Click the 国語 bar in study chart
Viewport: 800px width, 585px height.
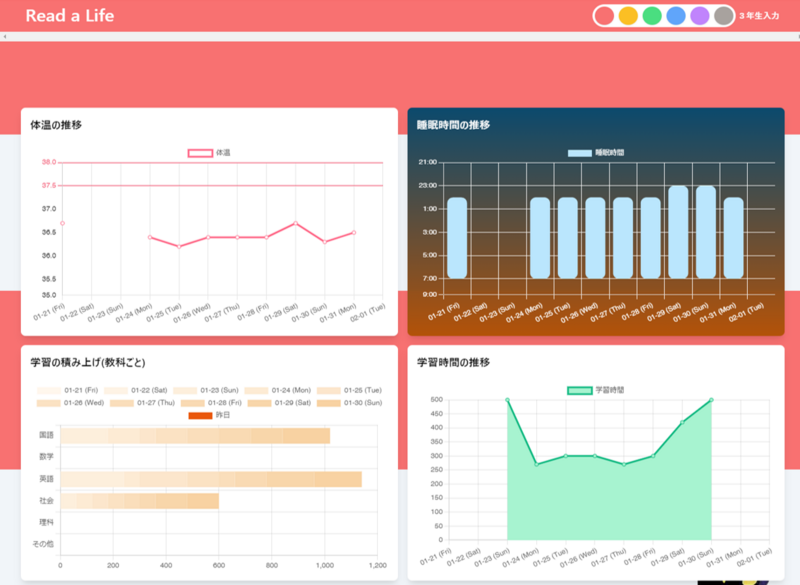(195, 436)
